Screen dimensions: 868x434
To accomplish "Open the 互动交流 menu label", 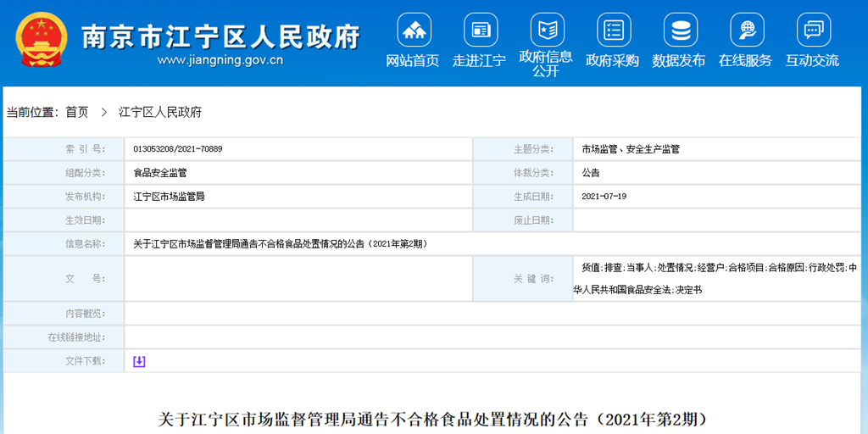I will [x=812, y=61].
